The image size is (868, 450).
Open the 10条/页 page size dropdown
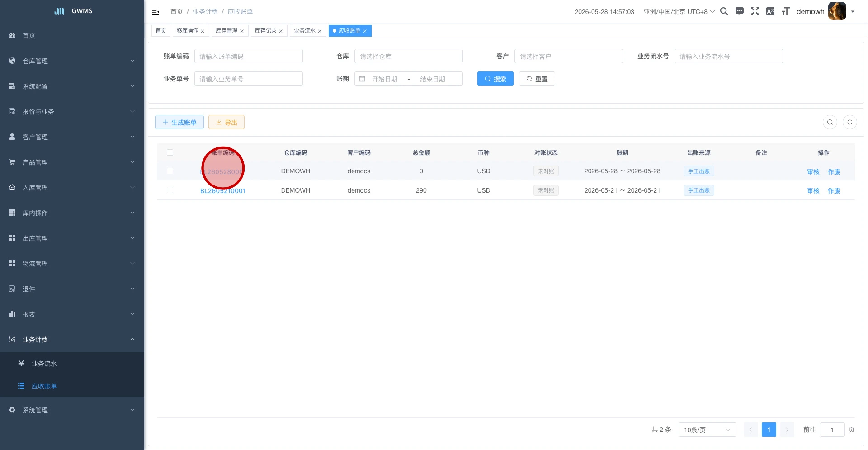707,430
